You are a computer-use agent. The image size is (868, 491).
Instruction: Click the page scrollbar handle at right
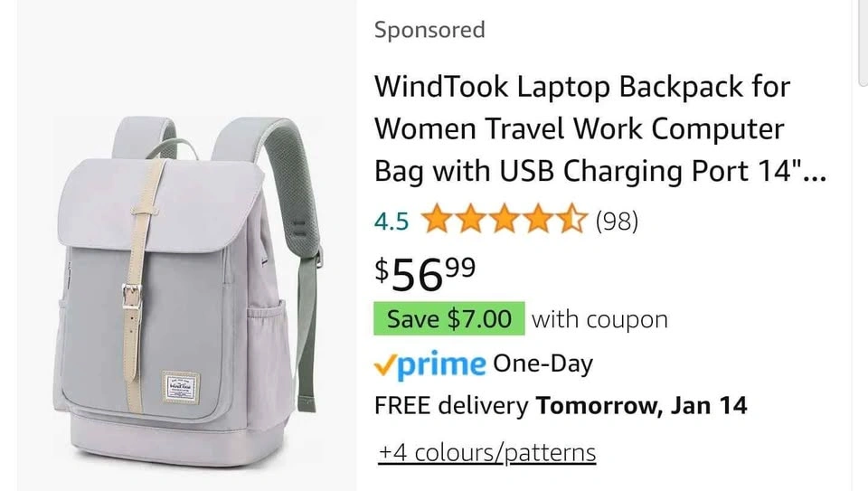863,42
